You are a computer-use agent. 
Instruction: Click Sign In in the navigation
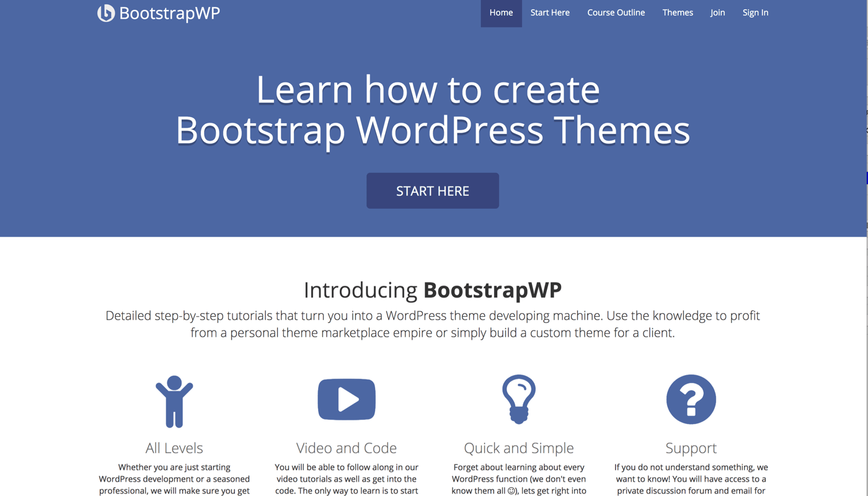755,13
